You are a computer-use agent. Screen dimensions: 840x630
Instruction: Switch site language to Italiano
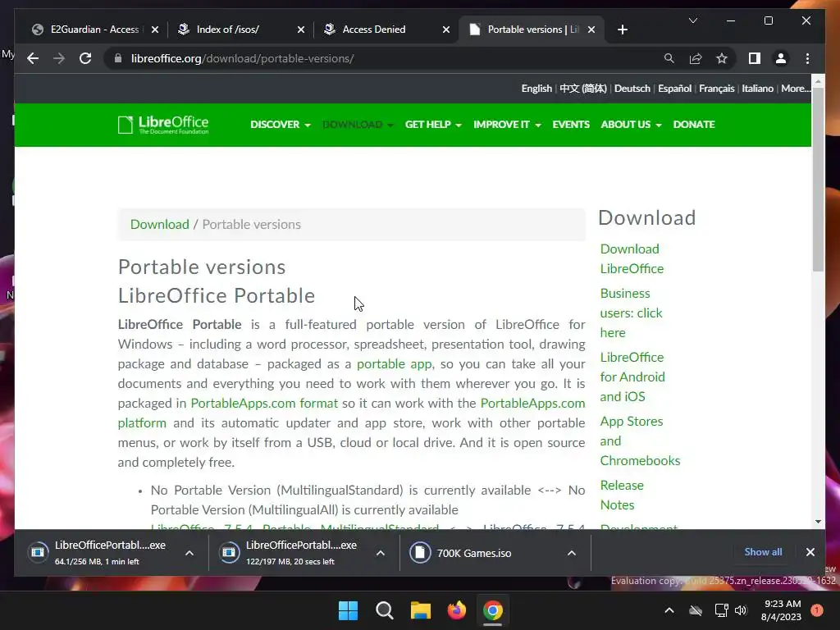(757, 89)
